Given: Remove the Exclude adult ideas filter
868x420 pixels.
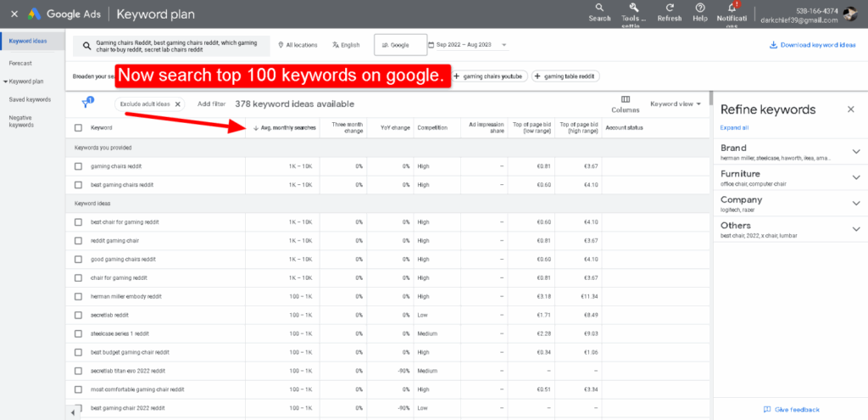Looking at the screenshot, I should click(178, 104).
